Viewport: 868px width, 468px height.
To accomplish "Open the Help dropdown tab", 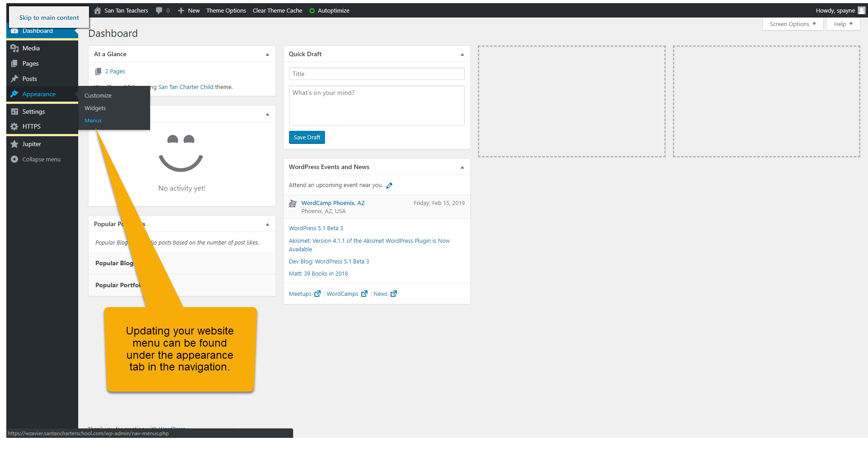I will pyautogui.click(x=843, y=24).
